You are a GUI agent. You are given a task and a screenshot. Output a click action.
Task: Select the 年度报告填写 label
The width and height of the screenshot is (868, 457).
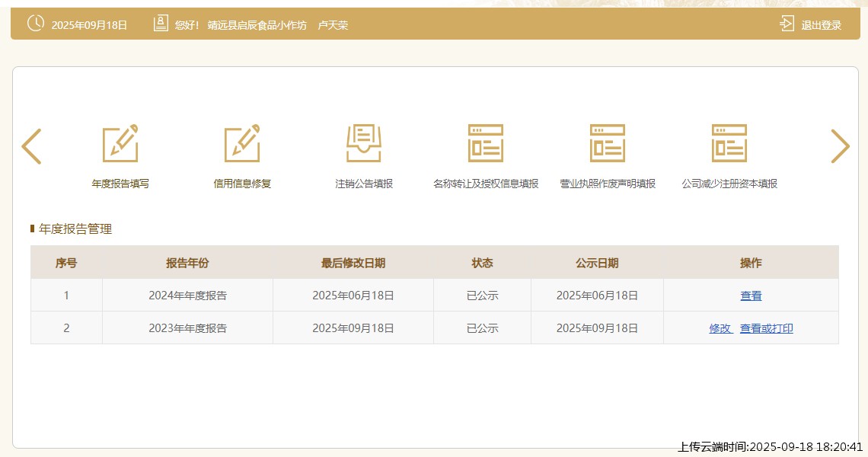point(120,184)
